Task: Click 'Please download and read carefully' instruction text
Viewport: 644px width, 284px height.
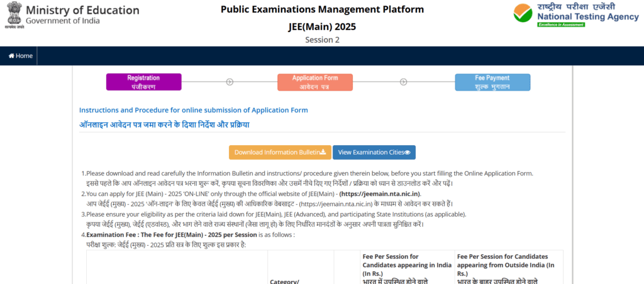Action: pos(309,173)
